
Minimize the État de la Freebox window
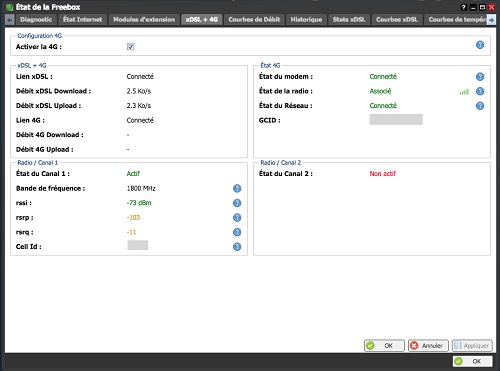[473, 7]
